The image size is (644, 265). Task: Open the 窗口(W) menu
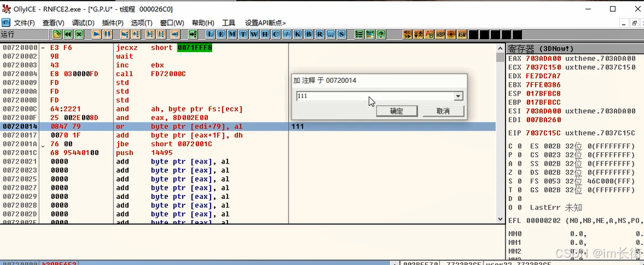tap(172, 23)
